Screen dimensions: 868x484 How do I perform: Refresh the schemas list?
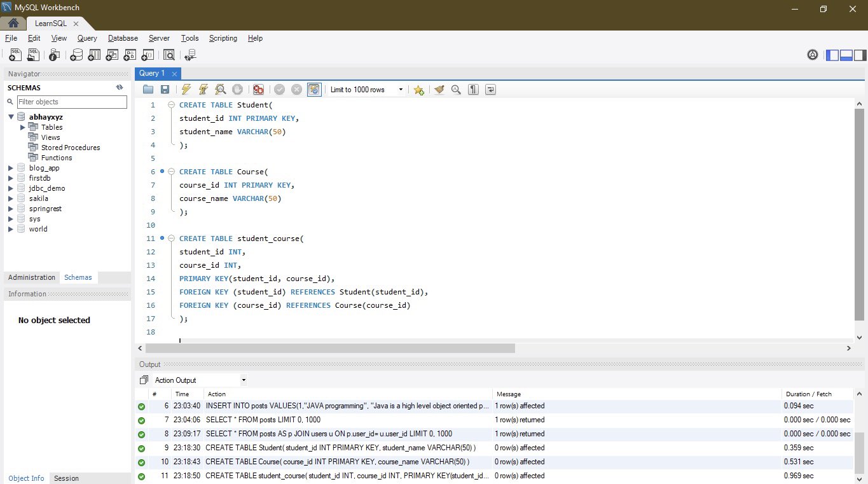click(x=119, y=88)
